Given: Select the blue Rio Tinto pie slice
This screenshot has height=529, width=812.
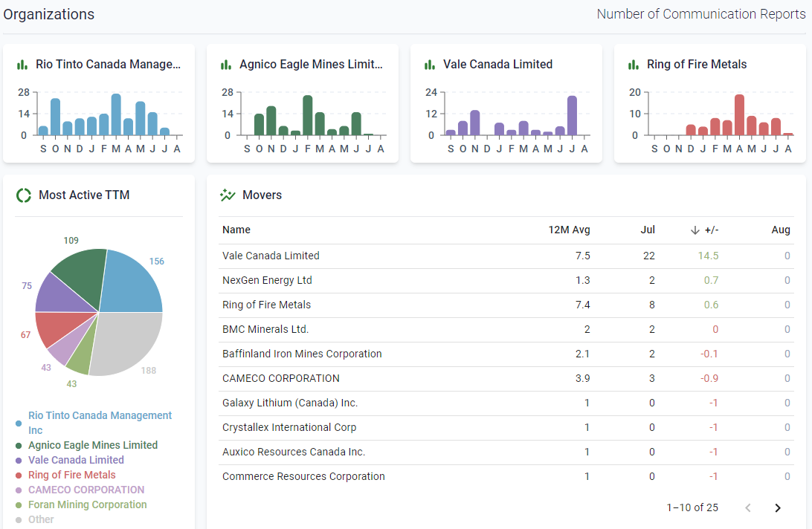Looking at the screenshot, I should coord(131,285).
